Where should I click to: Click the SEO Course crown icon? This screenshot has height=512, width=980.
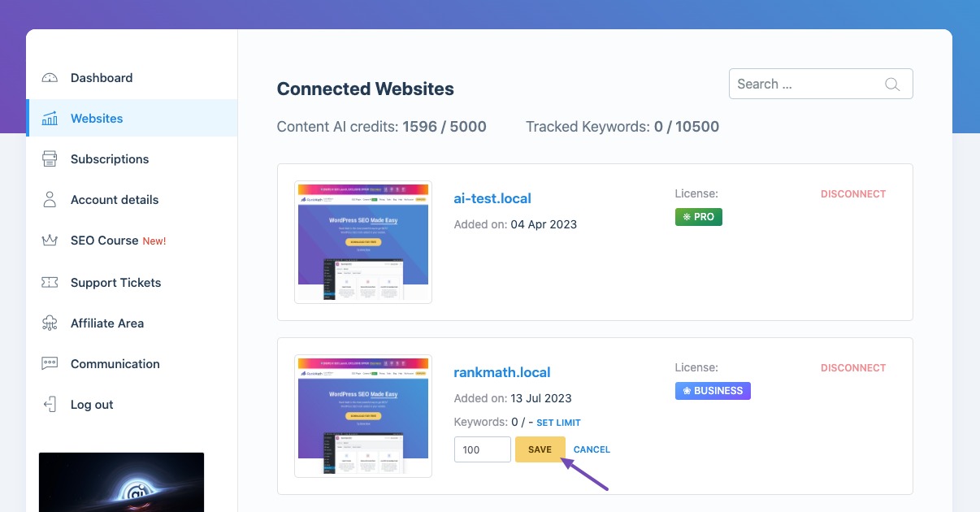[50, 241]
